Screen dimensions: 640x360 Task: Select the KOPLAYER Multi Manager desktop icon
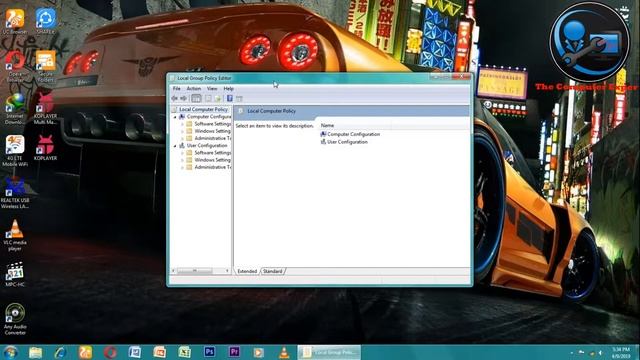(45, 109)
